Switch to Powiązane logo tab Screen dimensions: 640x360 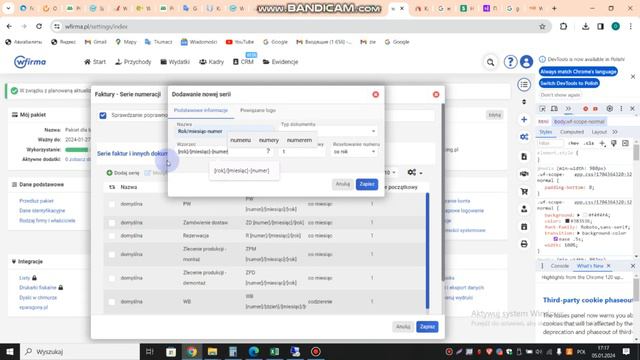258,110
